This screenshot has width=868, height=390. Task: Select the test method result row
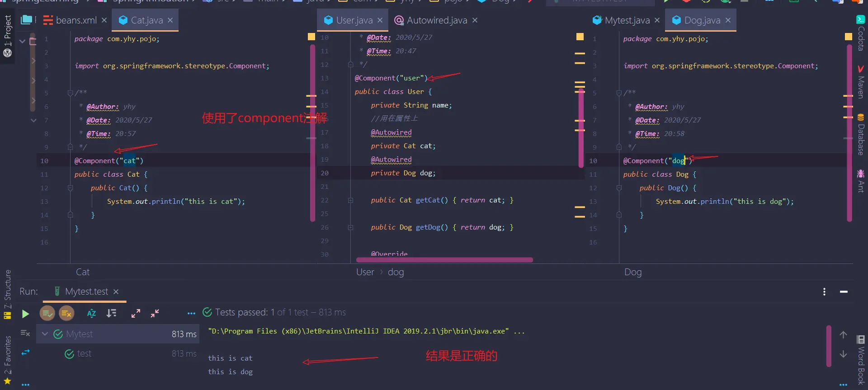118,353
